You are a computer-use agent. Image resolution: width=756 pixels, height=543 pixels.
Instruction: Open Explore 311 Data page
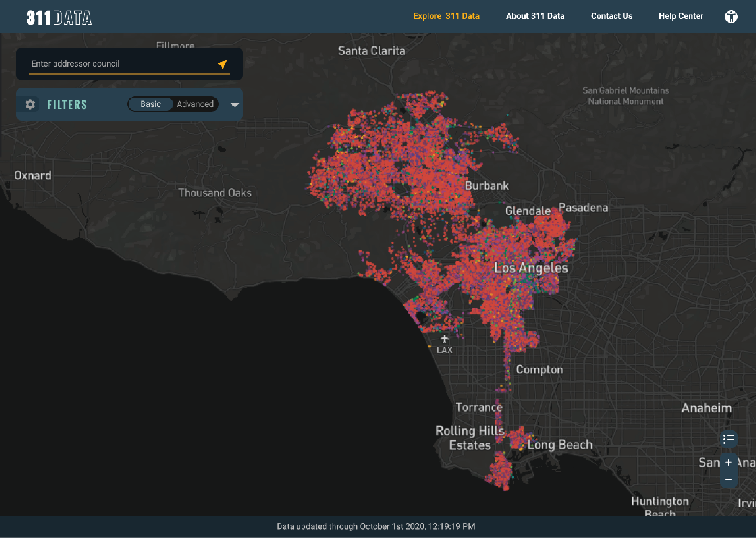pos(446,16)
